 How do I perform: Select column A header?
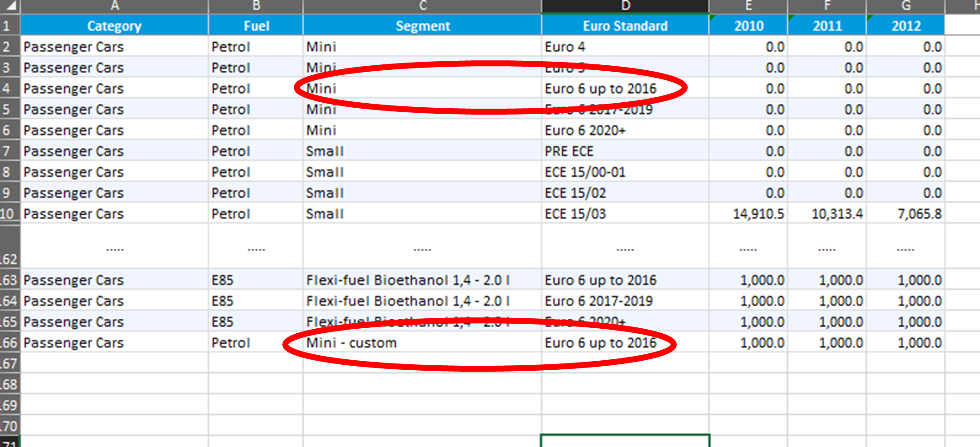pos(114,5)
